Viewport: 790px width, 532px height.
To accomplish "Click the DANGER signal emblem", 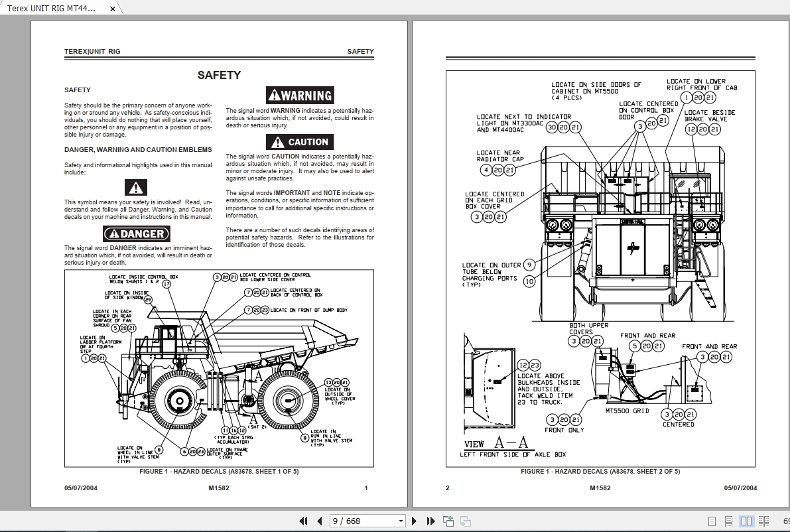I will coord(137,233).
